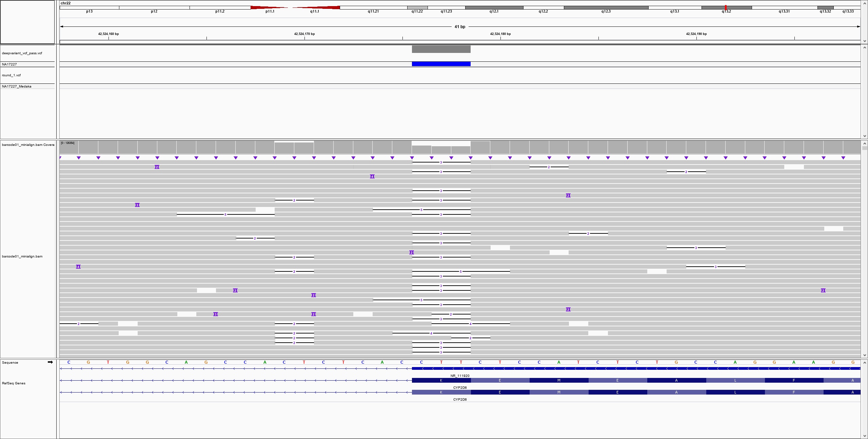Click the blue variant bar in NA17227 track
Screen dimensions: 868x439
tap(441, 64)
